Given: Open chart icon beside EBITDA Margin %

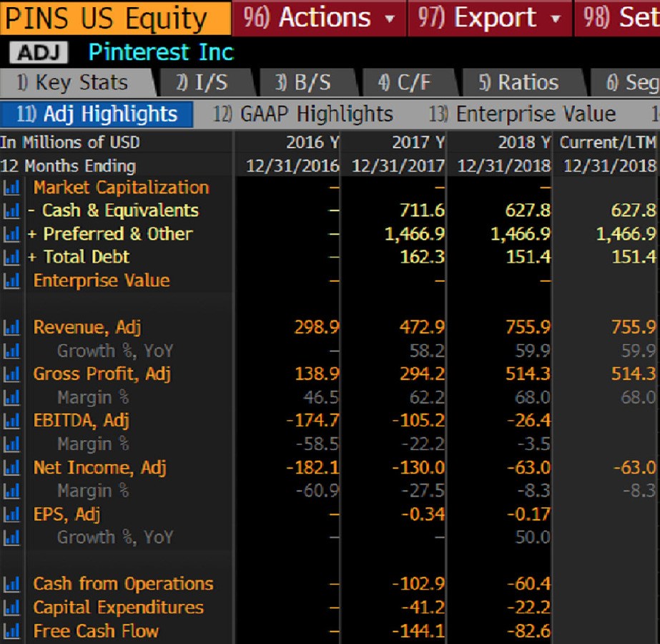Looking at the screenshot, I should click(11, 444).
